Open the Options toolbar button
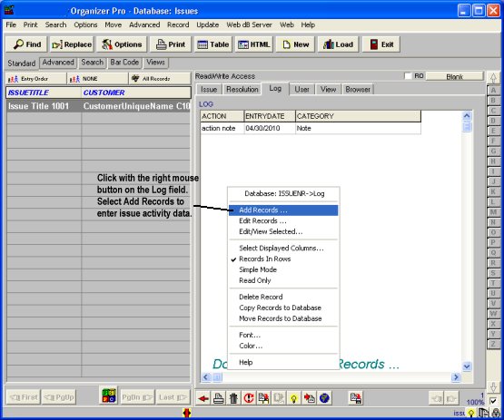This screenshot has height=420, width=504. point(122,44)
